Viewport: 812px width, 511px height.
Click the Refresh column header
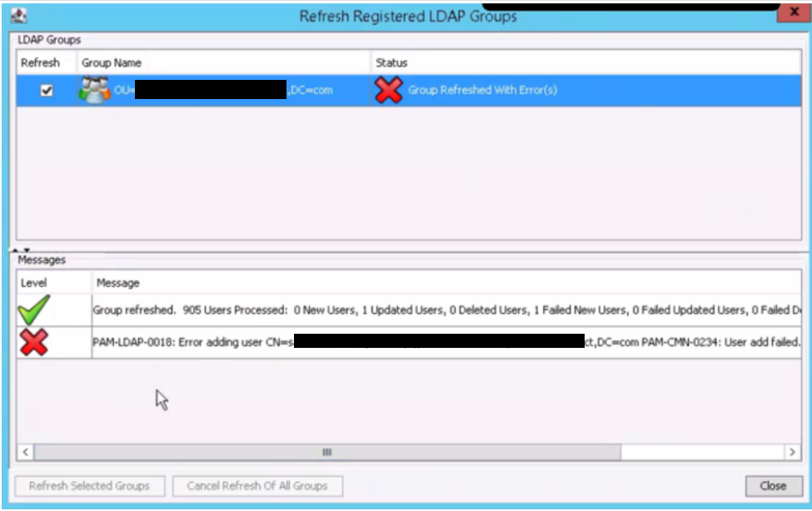click(46, 62)
